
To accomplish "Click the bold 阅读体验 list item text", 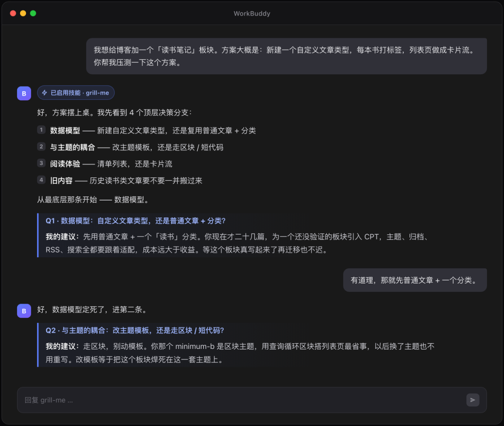I will (65, 164).
